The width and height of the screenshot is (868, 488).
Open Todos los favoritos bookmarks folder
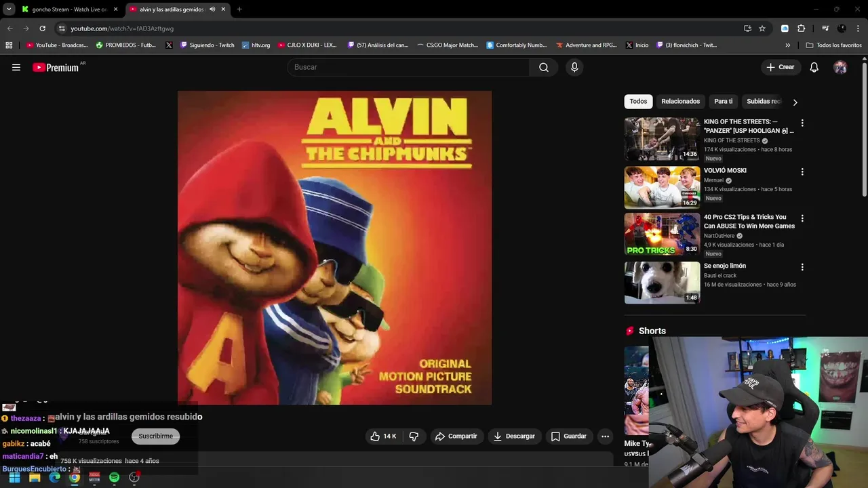pos(833,45)
